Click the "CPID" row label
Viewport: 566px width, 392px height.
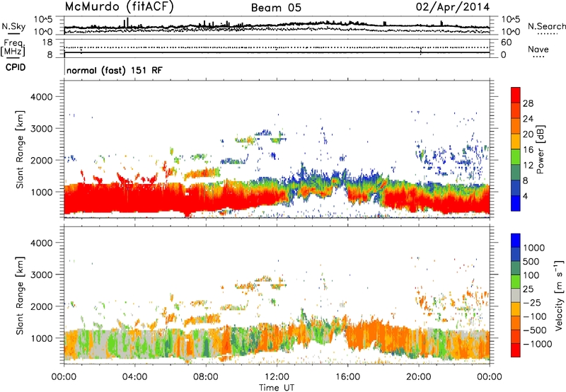point(16,67)
